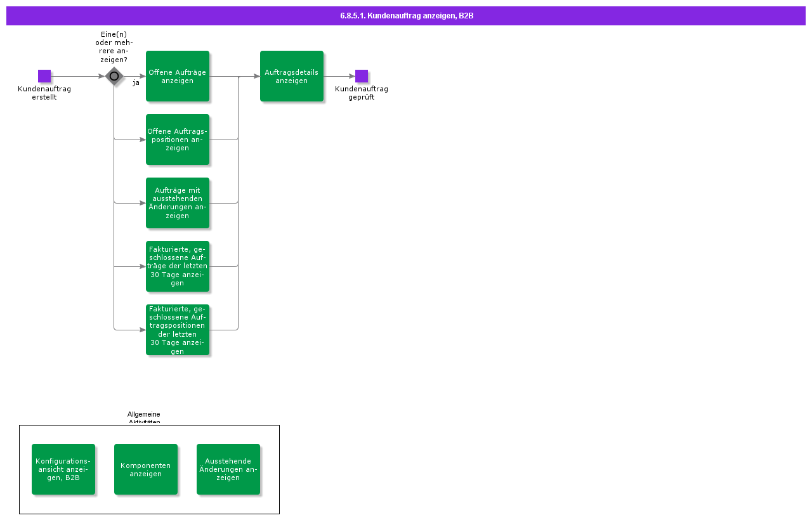Open Konfigurationsansicht anzeigen, B2B activity
812x520 pixels.
63,469
